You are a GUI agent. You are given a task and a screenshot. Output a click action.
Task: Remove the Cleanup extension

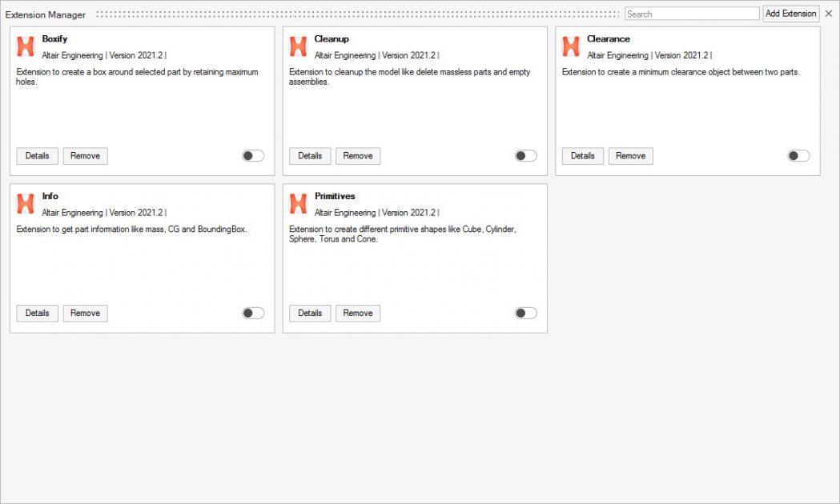tap(358, 156)
